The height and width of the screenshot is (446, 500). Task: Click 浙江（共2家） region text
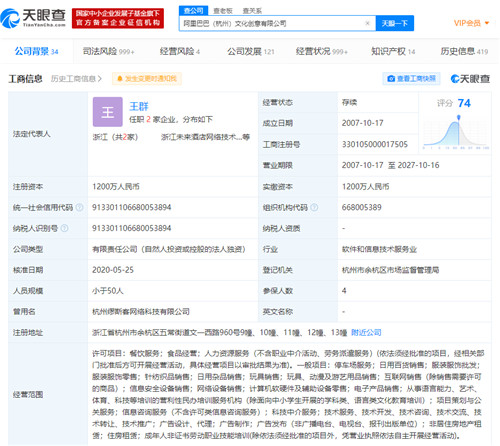coord(115,137)
